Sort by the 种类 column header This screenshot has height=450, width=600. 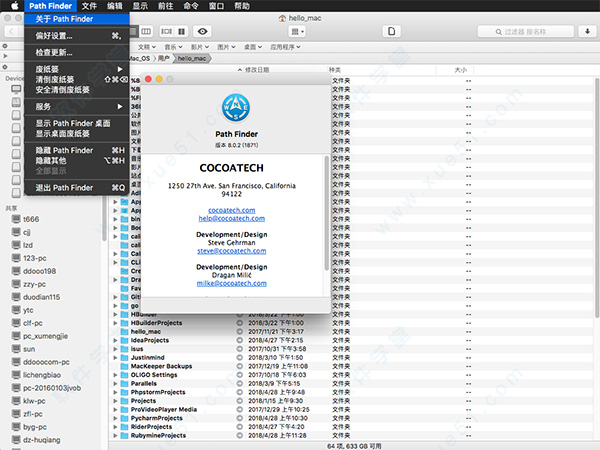(335, 70)
